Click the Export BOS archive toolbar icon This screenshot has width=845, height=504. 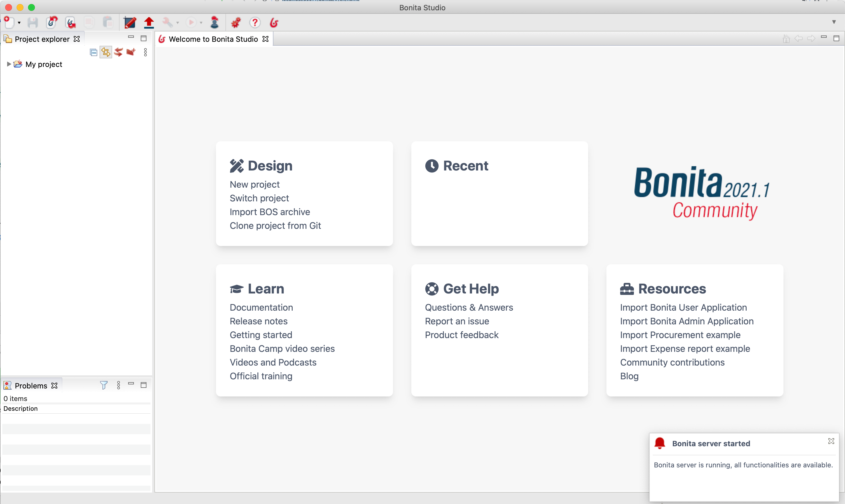point(71,22)
